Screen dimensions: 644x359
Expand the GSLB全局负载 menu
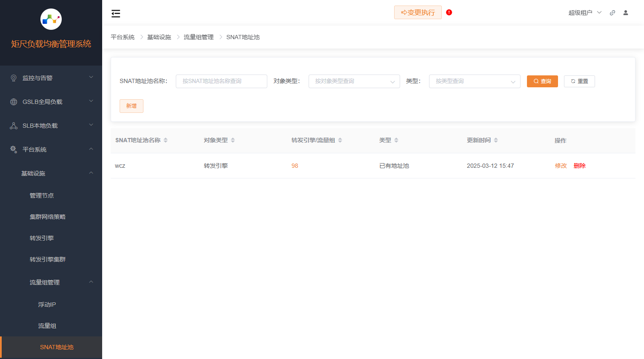[x=51, y=102]
